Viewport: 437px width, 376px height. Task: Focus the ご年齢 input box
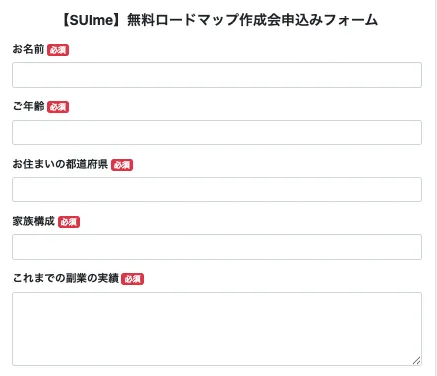pos(217,133)
